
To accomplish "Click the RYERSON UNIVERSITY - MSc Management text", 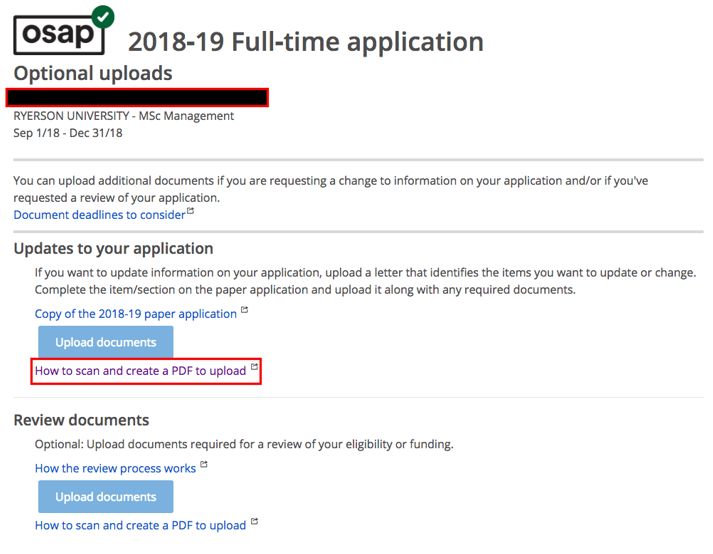I will (x=124, y=116).
